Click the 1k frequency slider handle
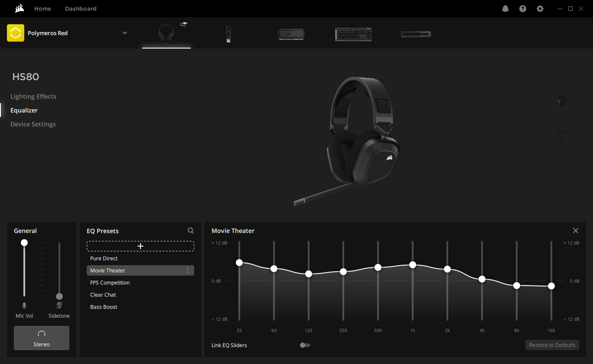593x364 pixels. coord(413,265)
